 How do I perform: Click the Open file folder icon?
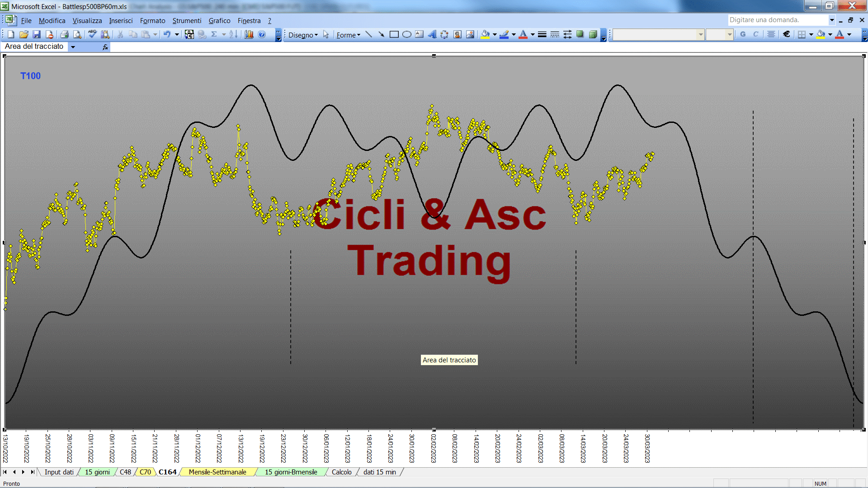tap(24, 34)
